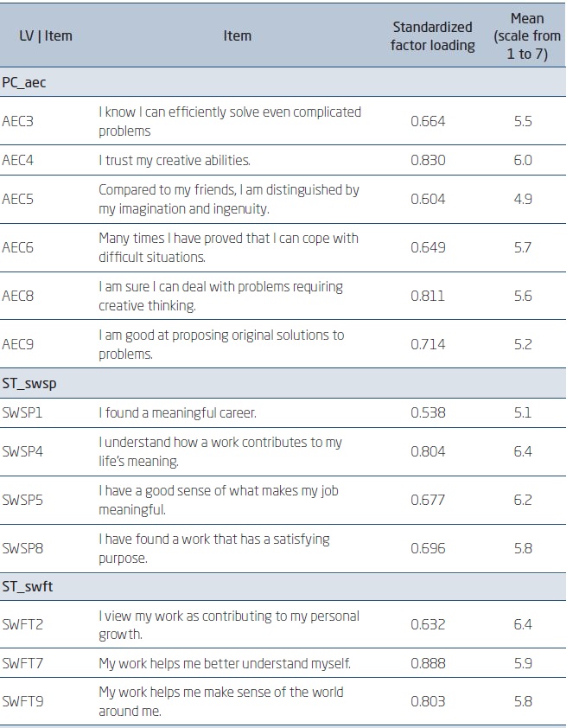Screen dimensions: 579x728
Task: Click the SWFT2 item code
Action: [x=22, y=624]
